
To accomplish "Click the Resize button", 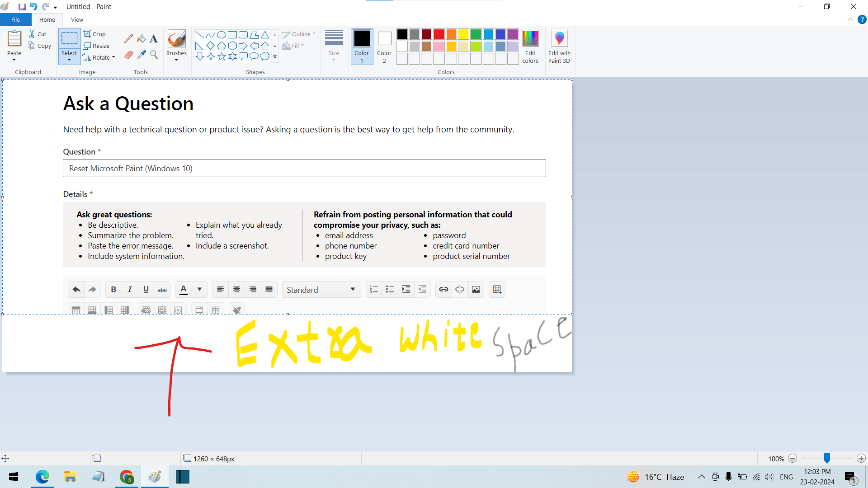I will click(97, 46).
